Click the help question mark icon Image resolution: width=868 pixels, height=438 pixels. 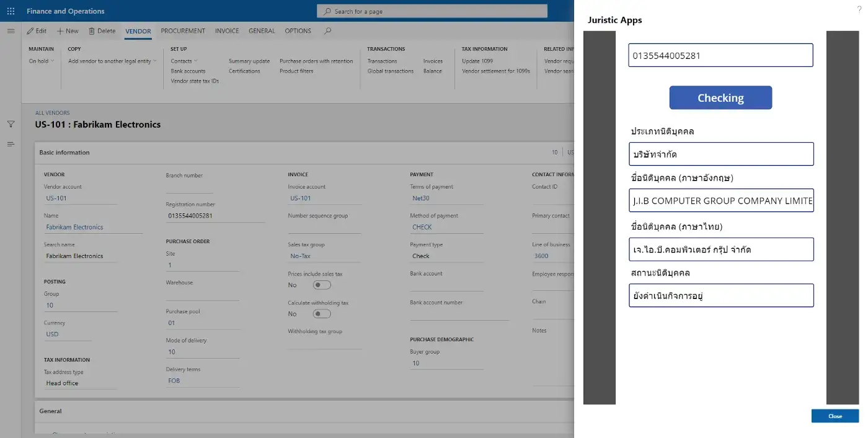point(859,9)
